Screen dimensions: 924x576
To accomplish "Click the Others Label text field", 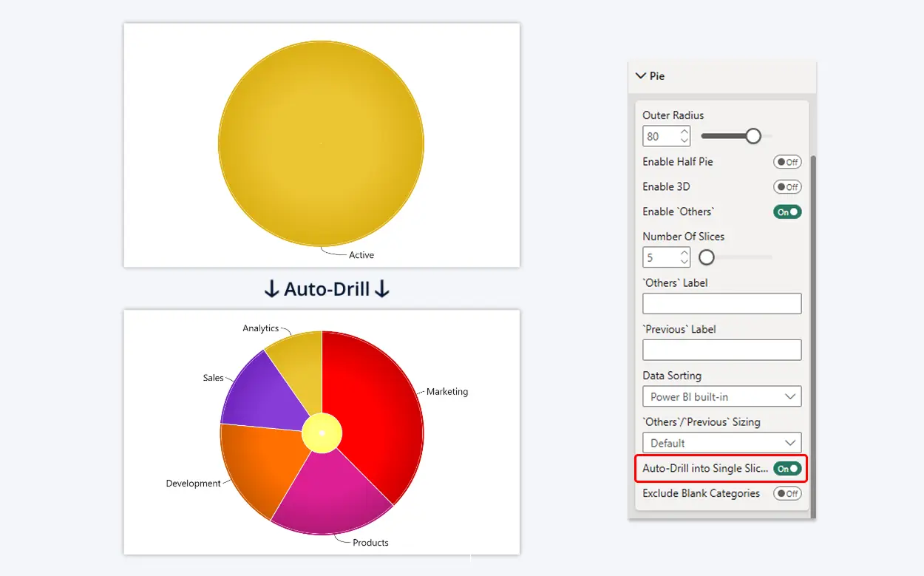I will 721,304.
